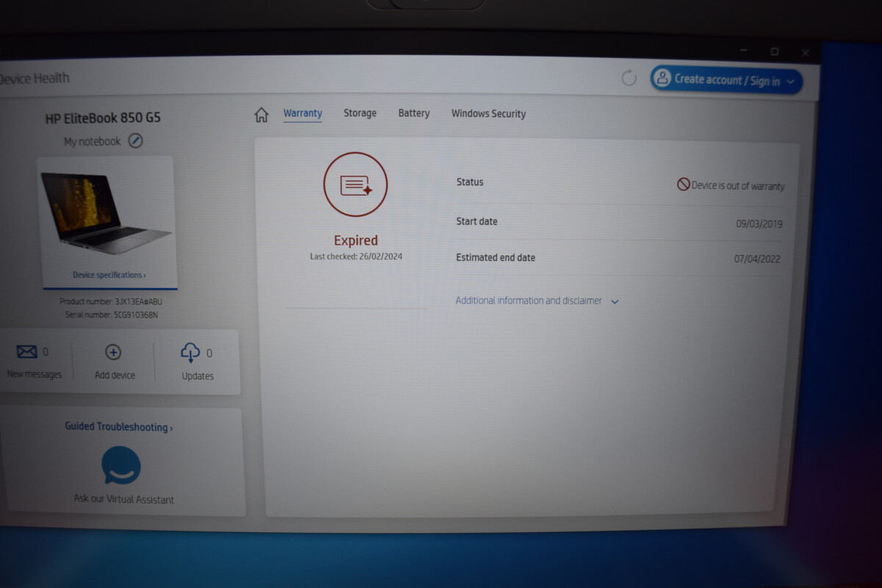
Task: Refresh using the circular arrow icon
Action: (629, 78)
